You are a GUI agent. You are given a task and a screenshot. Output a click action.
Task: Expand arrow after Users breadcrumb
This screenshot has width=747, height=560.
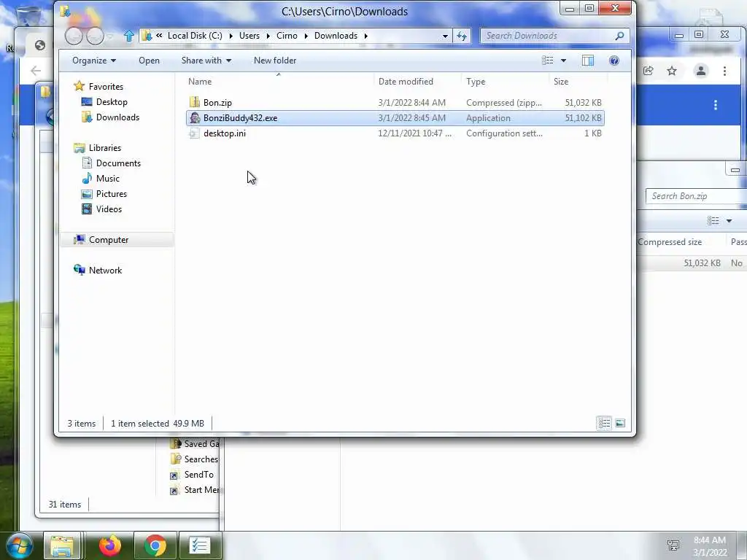(268, 36)
